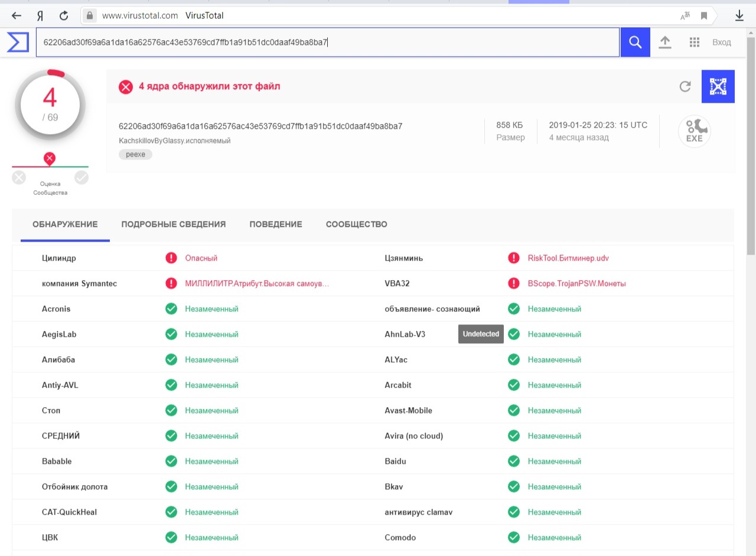Click the Babable engine name
Viewport: 756px width, 556px height.
click(57, 461)
